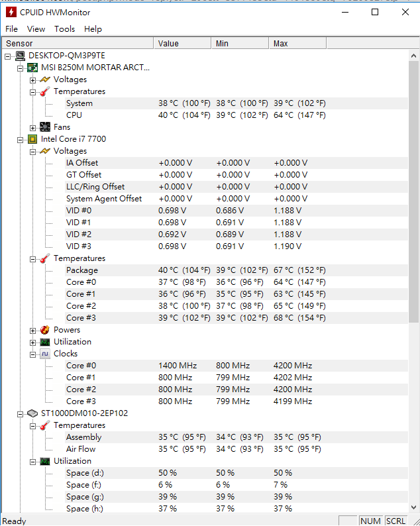
Task: Select the motherboard CPU temperature row
Action: point(236,115)
